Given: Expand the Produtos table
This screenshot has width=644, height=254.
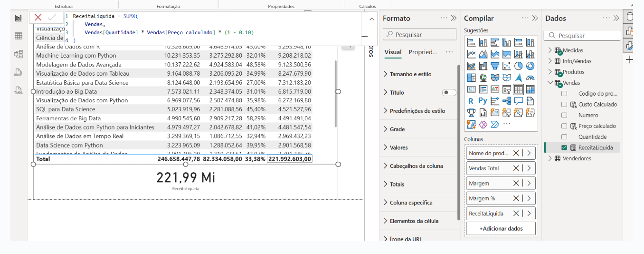Looking at the screenshot, I should (550, 72).
